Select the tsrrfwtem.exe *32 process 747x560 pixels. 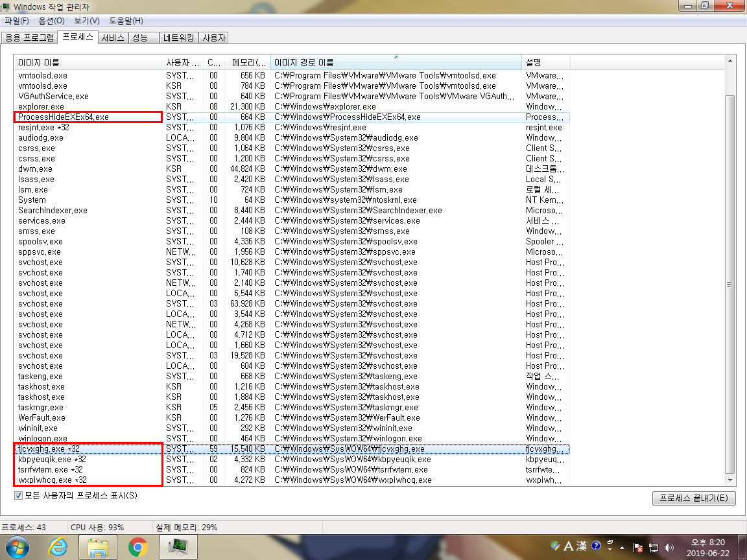pyautogui.click(x=292, y=470)
